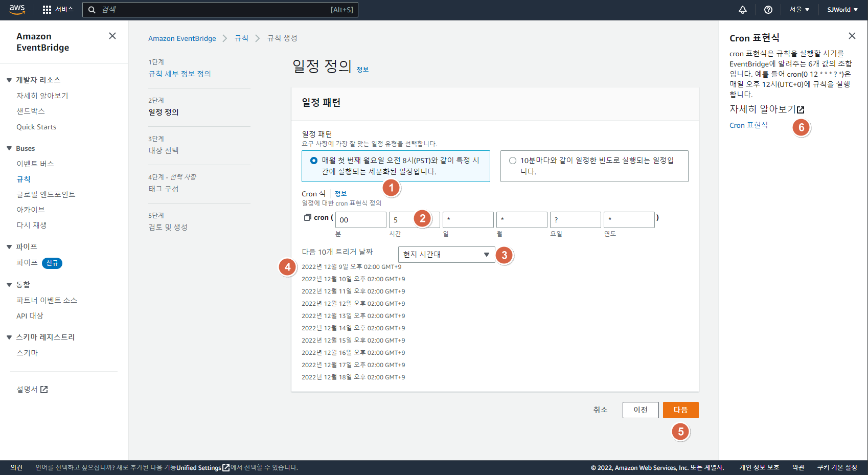Click the 분 cron field
The height and width of the screenshot is (475, 868).
(361, 220)
